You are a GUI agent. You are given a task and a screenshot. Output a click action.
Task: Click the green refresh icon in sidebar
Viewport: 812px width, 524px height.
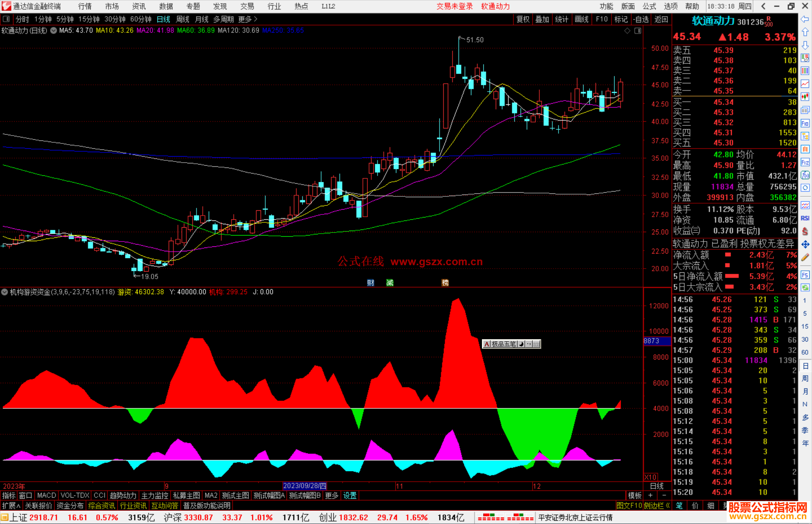click(805, 288)
